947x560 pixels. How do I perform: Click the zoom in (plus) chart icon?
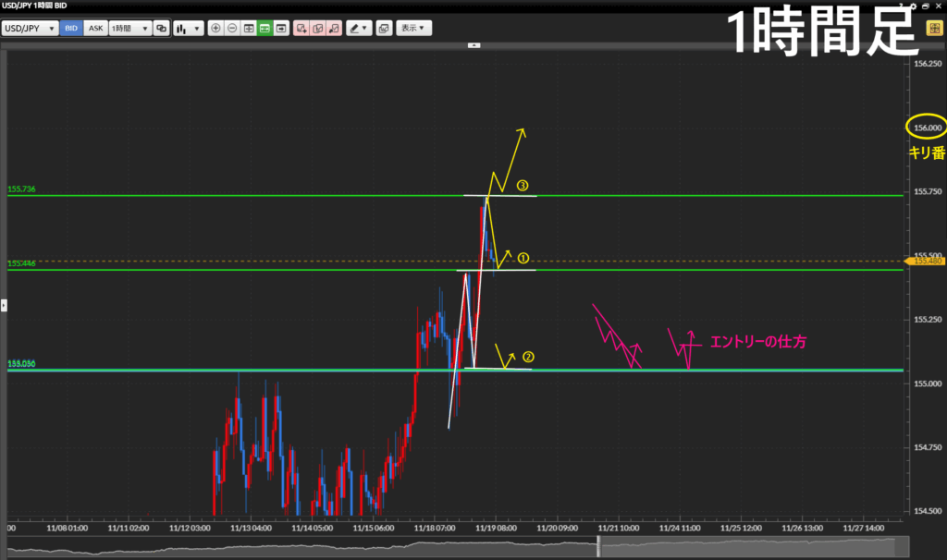(x=215, y=28)
